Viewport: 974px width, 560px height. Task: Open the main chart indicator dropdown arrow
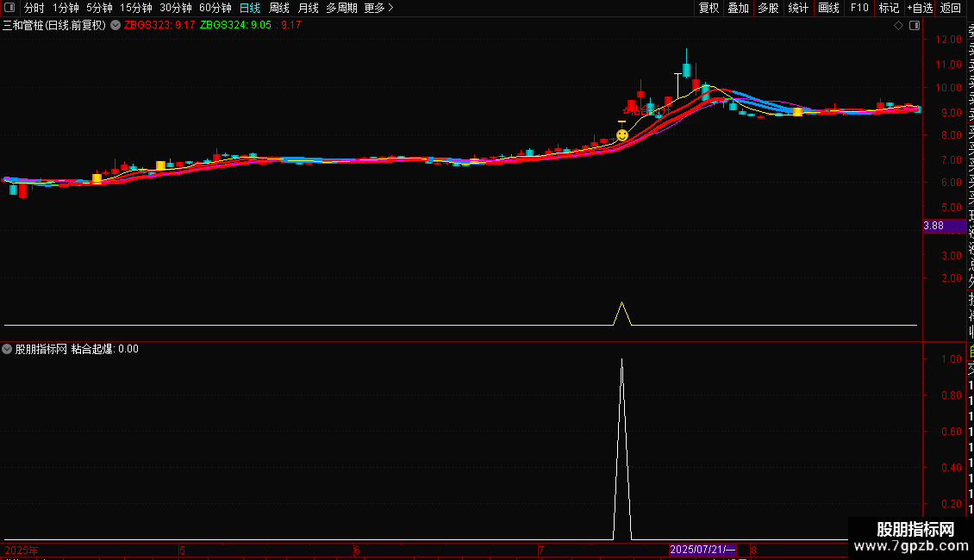tap(116, 26)
